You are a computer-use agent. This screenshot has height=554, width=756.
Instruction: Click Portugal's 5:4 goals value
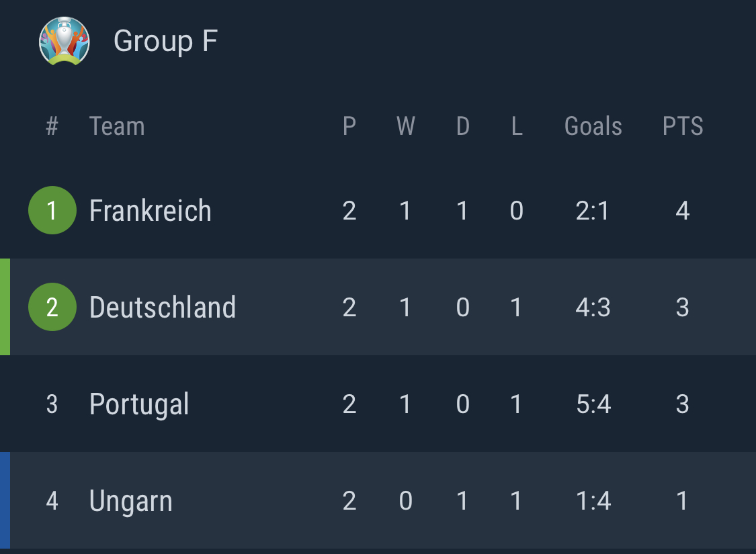click(593, 404)
